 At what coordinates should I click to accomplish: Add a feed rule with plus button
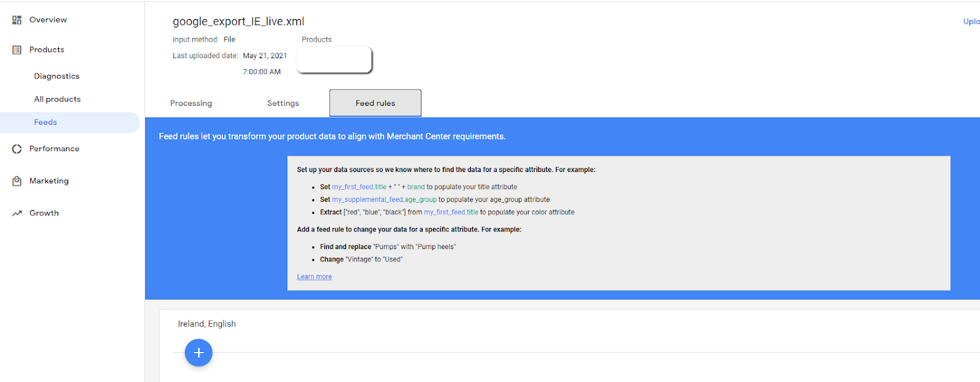pos(198,353)
